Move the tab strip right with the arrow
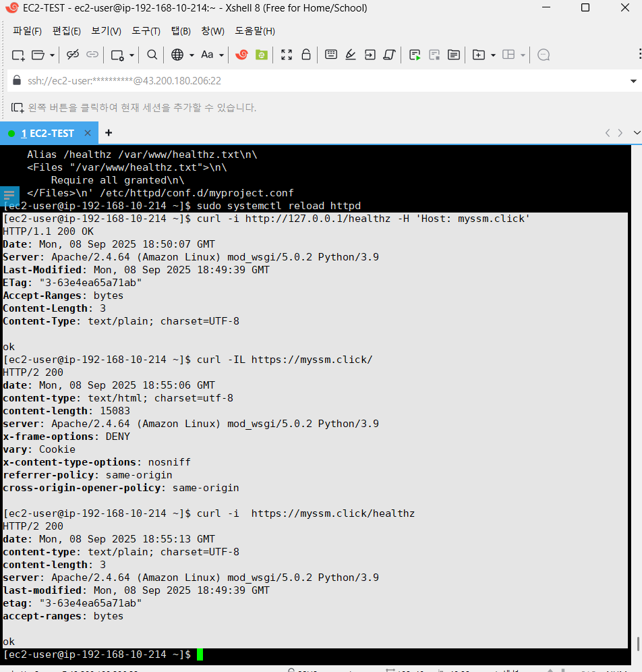The width and height of the screenshot is (642, 672). [x=620, y=133]
